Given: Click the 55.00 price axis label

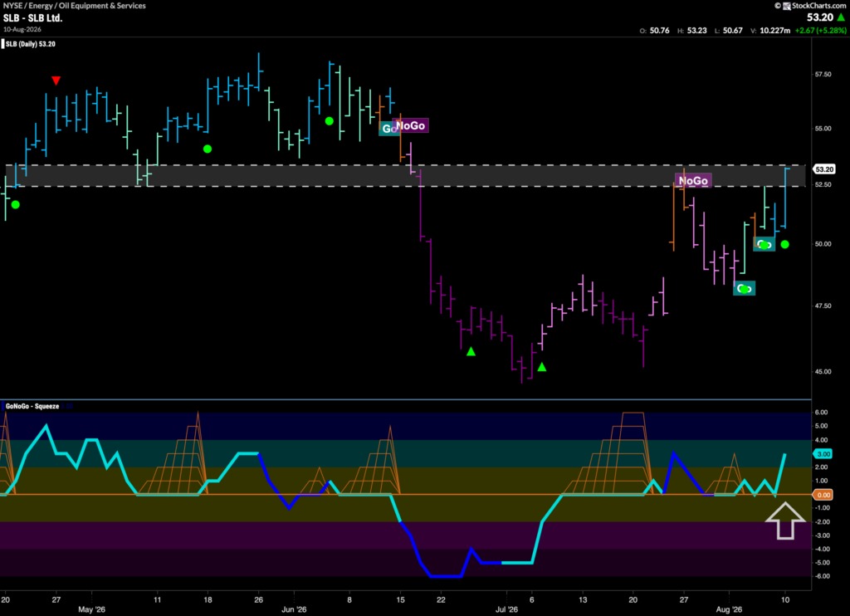Looking at the screenshot, I should [x=823, y=129].
